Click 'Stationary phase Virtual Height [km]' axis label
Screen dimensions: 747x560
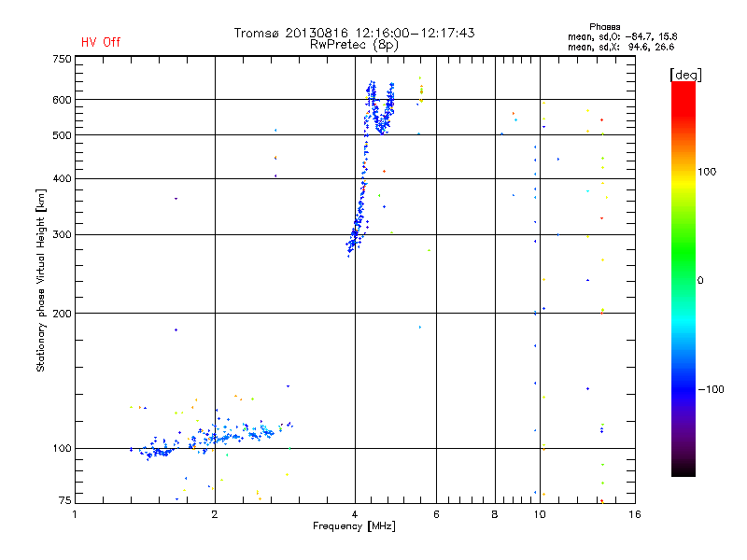point(41,280)
